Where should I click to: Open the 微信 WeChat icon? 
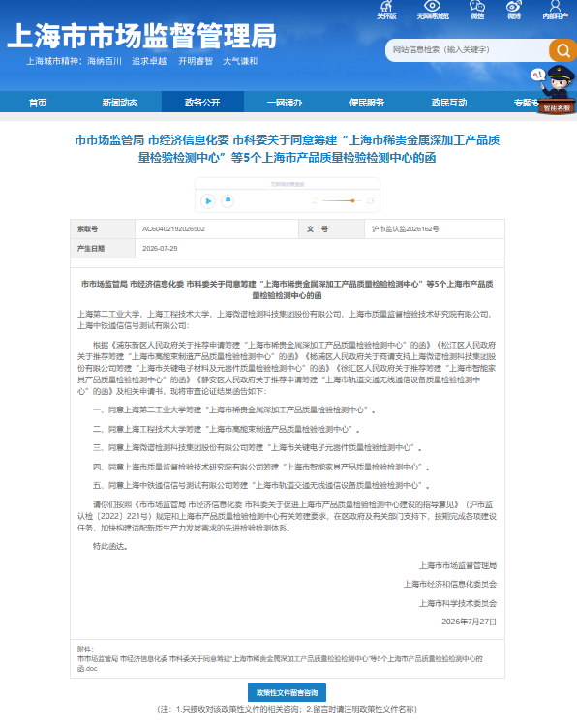coord(477,10)
